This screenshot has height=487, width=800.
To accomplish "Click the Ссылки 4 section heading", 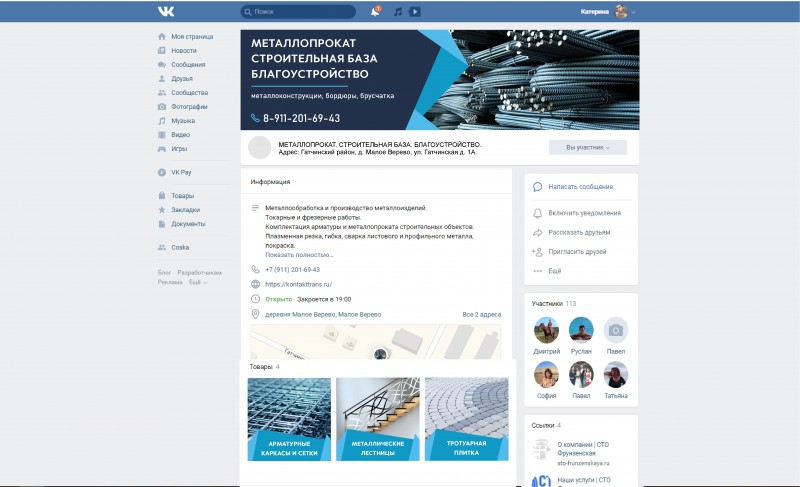I will (x=546, y=425).
